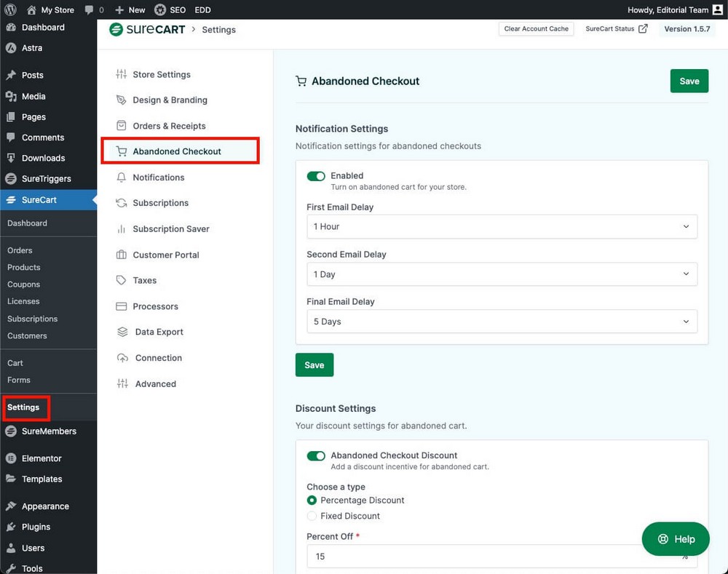Click the Data Export layers icon
The height and width of the screenshot is (574, 728).
122,332
